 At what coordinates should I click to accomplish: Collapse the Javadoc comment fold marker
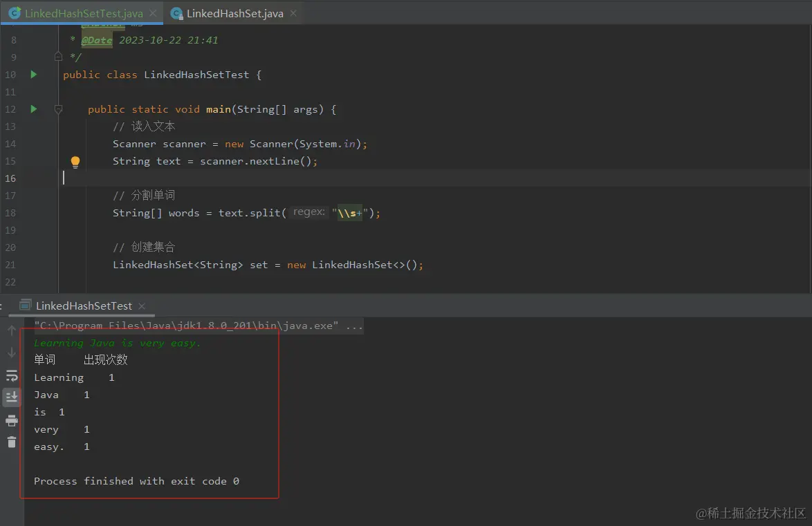59,57
